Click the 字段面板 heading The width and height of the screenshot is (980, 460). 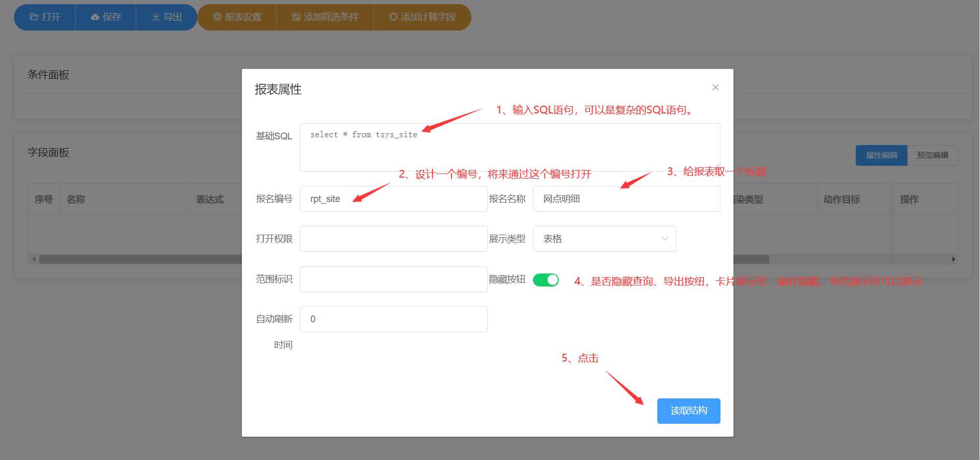click(48, 153)
